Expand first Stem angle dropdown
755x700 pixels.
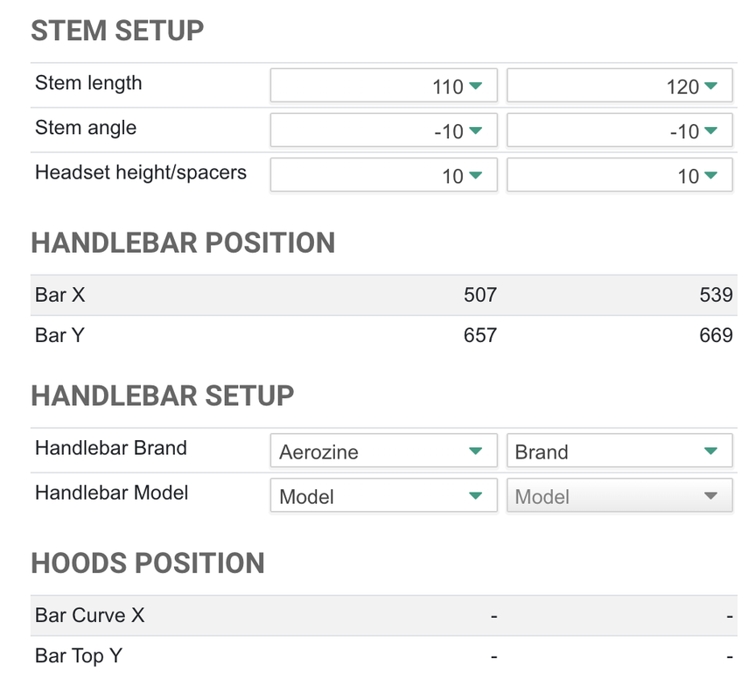[x=384, y=130]
